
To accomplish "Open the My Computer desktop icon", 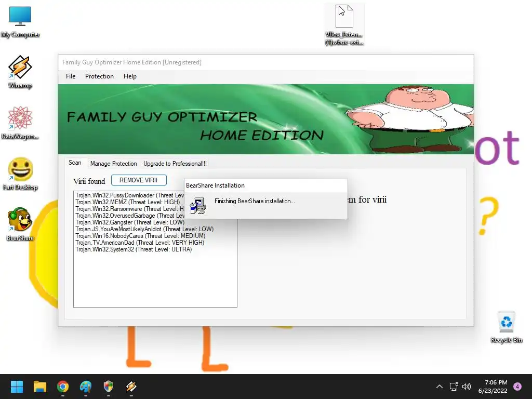I will 20,22.
